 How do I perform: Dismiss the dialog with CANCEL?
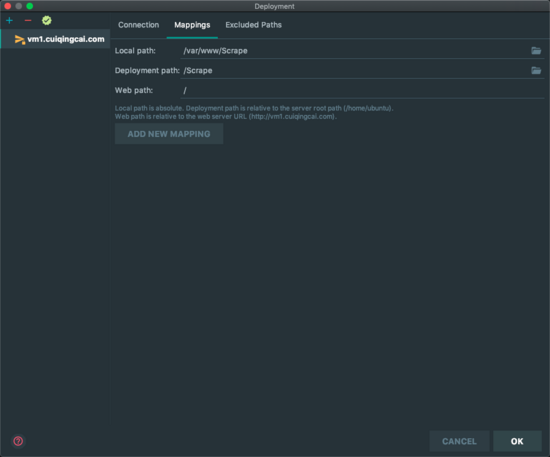click(x=459, y=441)
